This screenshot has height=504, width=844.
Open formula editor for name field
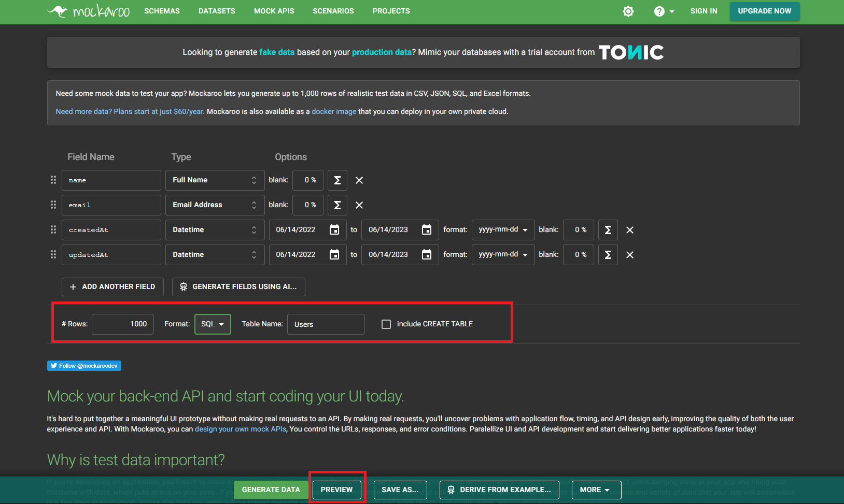pos(337,180)
